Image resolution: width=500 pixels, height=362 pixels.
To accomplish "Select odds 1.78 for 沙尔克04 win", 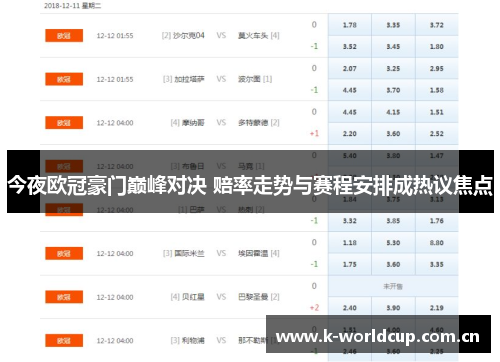I will click(x=350, y=25).
